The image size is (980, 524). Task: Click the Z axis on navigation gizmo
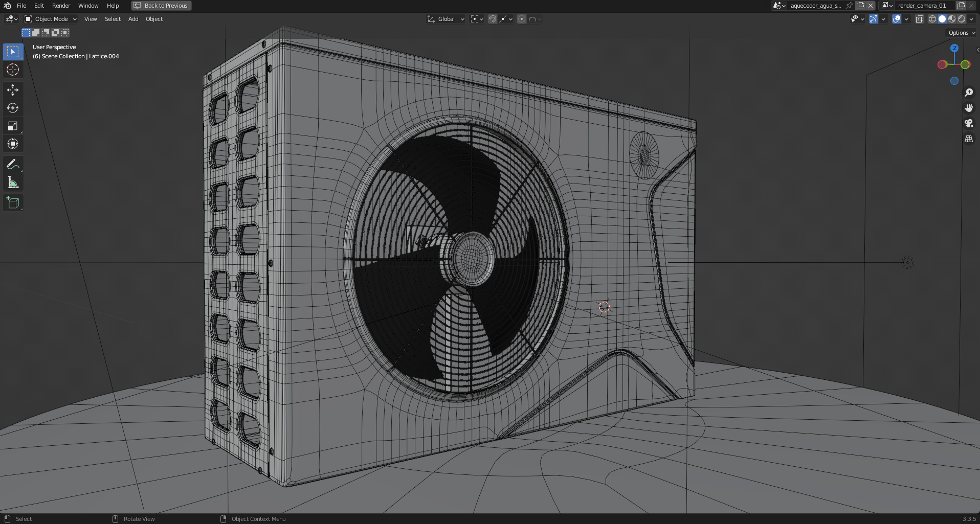954,48
